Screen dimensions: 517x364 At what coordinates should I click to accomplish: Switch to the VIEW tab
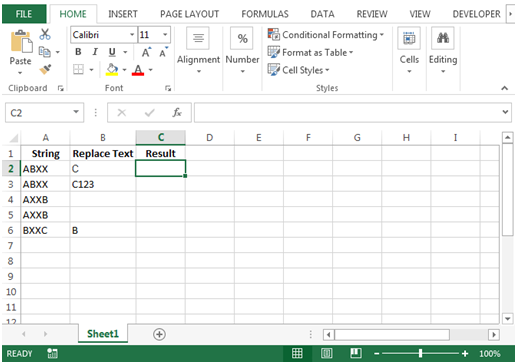click(420, 14)
